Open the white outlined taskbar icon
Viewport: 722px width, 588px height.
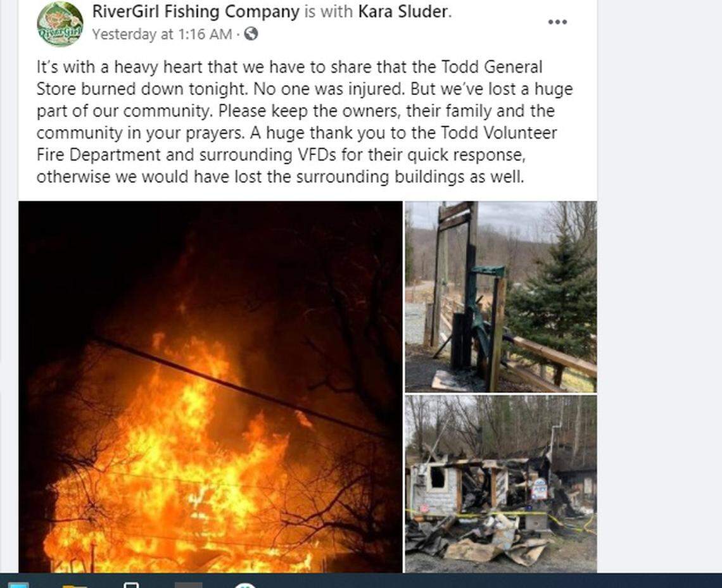tap(131, 585)
